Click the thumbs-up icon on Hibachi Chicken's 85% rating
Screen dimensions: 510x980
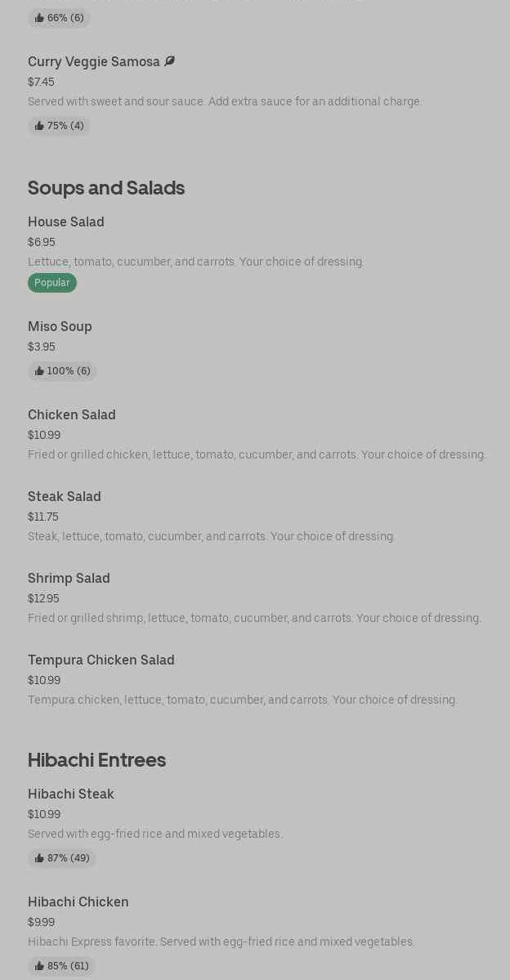(39, 966)
